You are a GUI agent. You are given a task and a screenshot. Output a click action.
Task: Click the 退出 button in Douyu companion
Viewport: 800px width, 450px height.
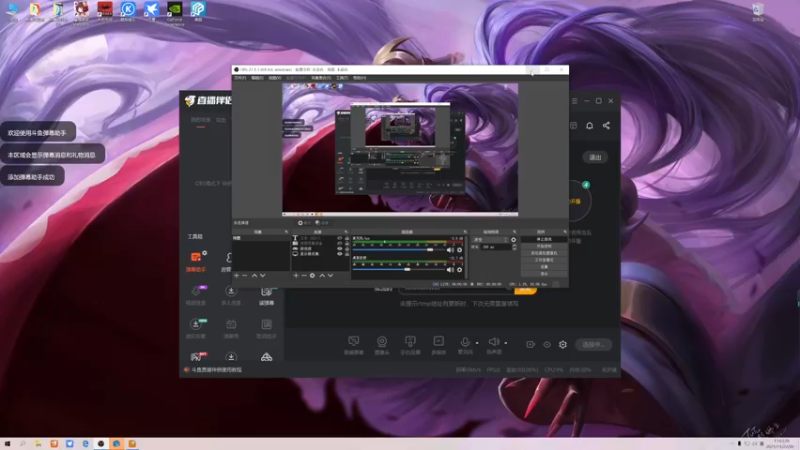click(x=595, y=157)
